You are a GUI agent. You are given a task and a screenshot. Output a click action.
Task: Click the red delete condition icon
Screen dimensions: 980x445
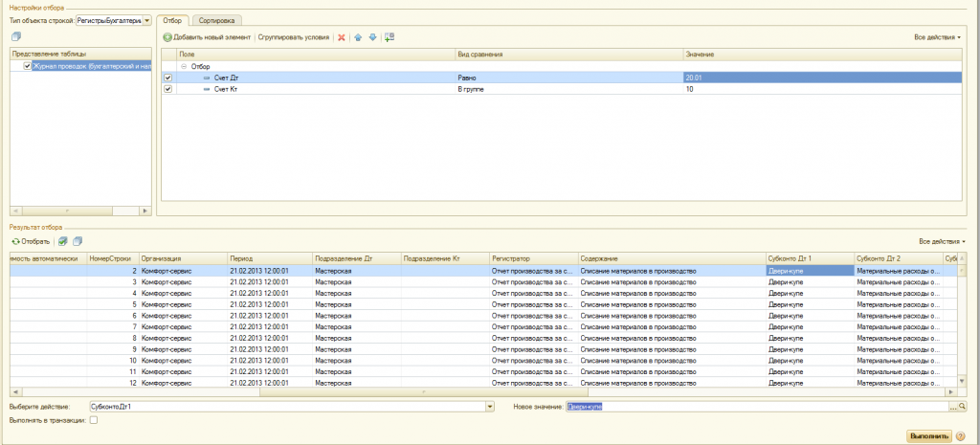[342, 37]
